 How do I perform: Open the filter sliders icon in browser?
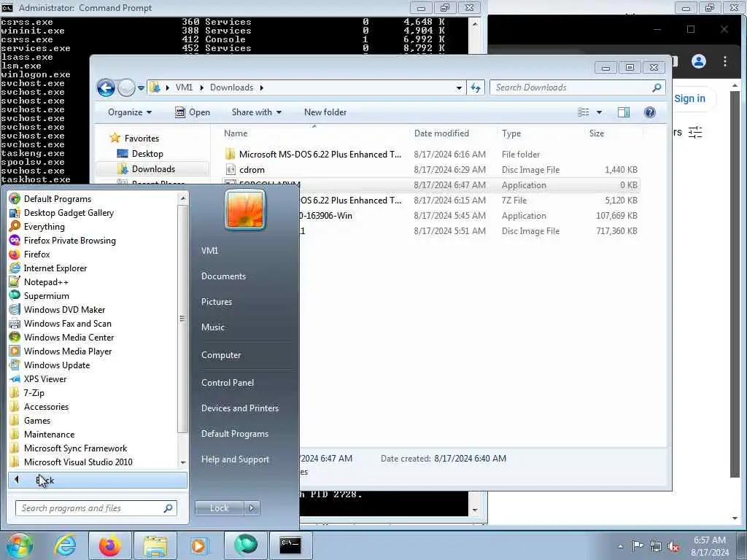[x=695, y=133]
